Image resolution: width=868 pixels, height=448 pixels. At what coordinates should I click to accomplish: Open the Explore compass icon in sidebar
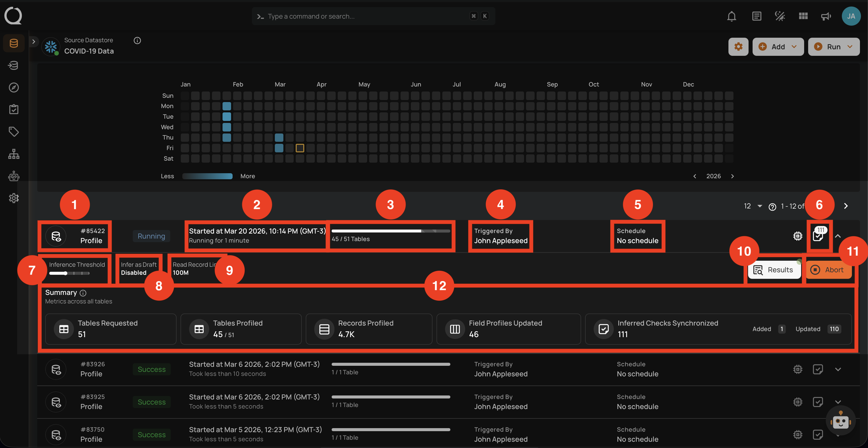tap(14, 87)
